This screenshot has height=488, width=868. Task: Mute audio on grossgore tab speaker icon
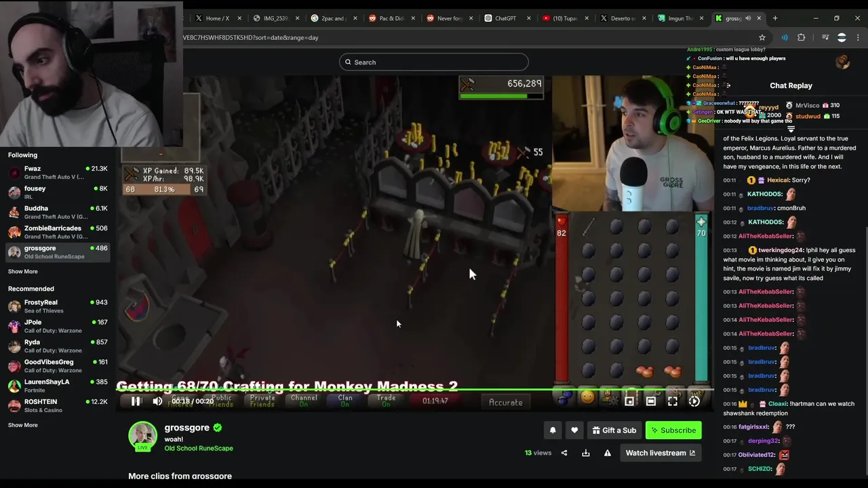tap(748, 18)
